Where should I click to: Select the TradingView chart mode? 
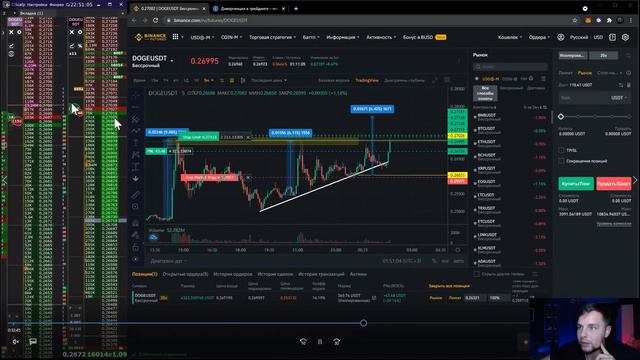pyautogui.click(x=367, y=80)
